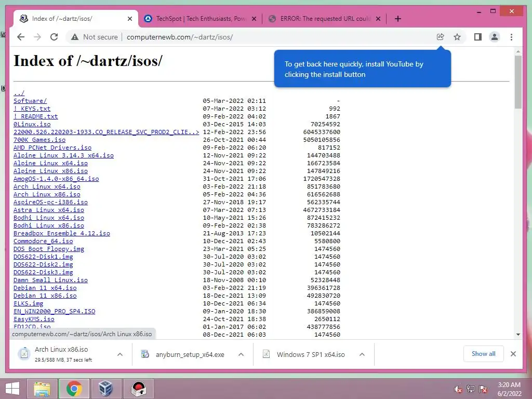Download AmogOS-1.4.0-x86_64.iso
The height and width of the screenshot is (399, 532).
click(56, 179)
